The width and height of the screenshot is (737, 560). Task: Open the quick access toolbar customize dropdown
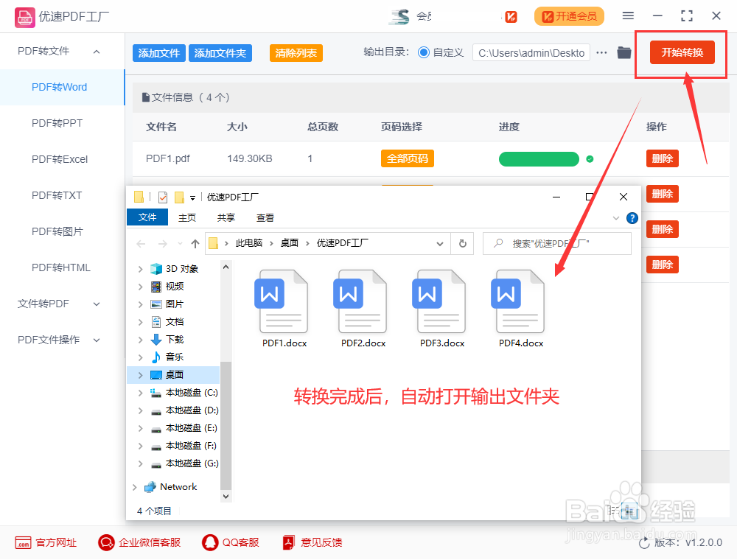(x=192, y=197)
